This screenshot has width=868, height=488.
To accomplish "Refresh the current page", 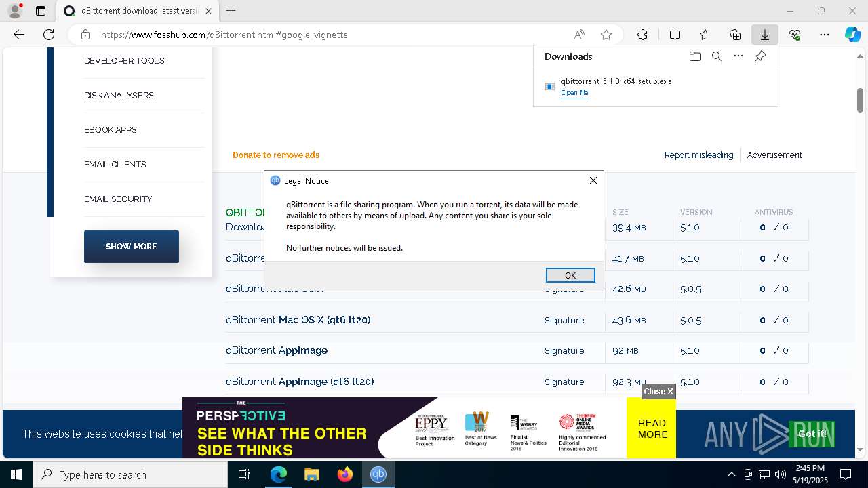I will [x=49, y=35].
